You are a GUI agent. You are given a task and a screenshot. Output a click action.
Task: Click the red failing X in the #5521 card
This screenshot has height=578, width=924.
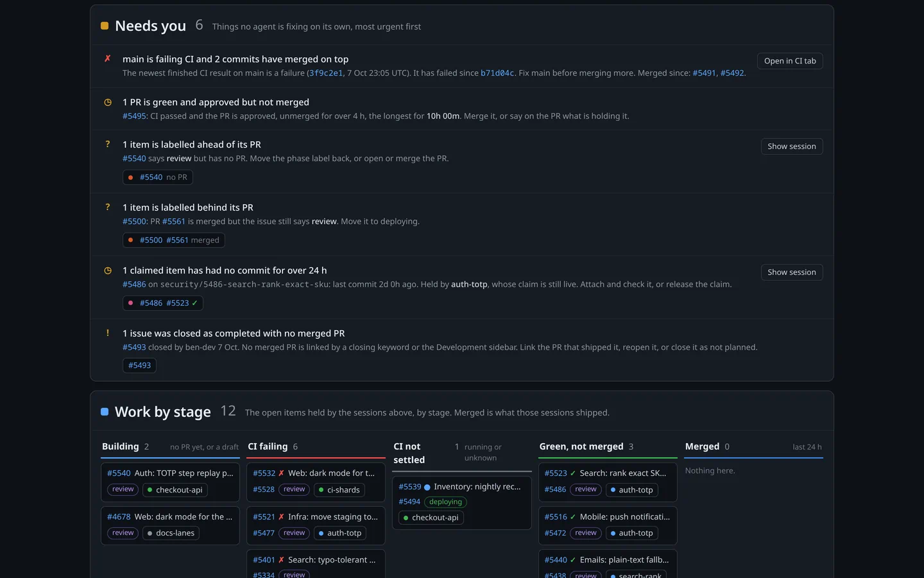point(281,517)
